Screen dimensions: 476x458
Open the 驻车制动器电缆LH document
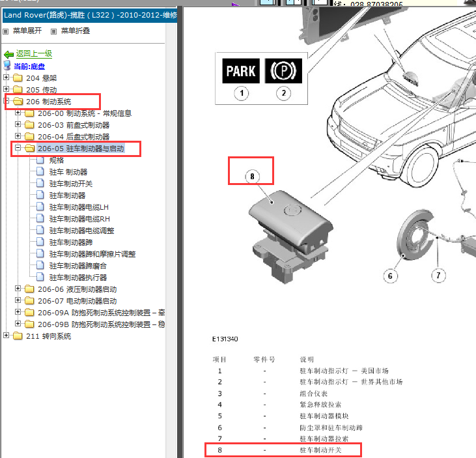pyautogui.click(x=79, y=207)
